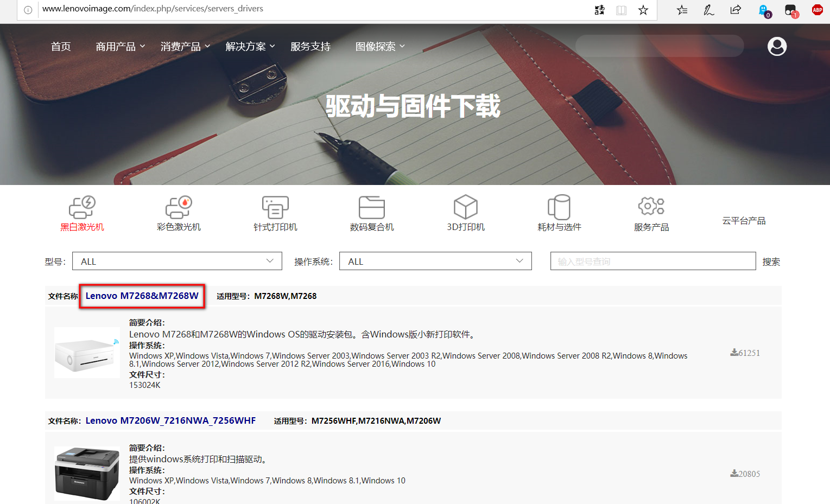Choose the 3D打印机 category icon
Screen dimensions: 830x504
click(x=466, y=207)
